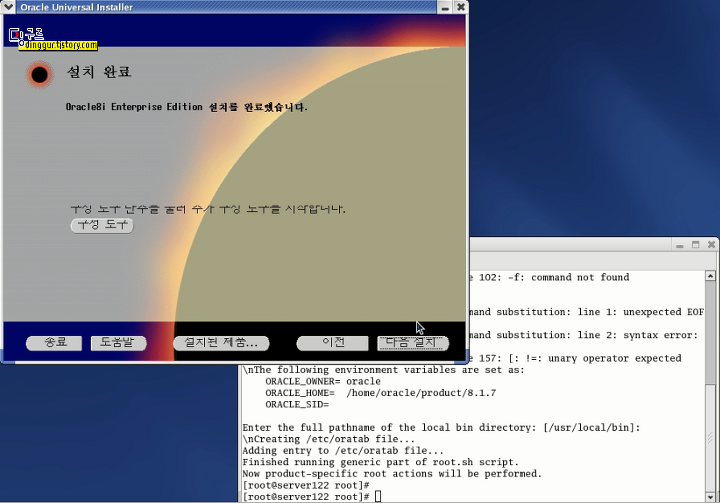Click the Oracle Universal Installer title bar
This screenshot has width=720, height=503.
(x=227, y=7)
